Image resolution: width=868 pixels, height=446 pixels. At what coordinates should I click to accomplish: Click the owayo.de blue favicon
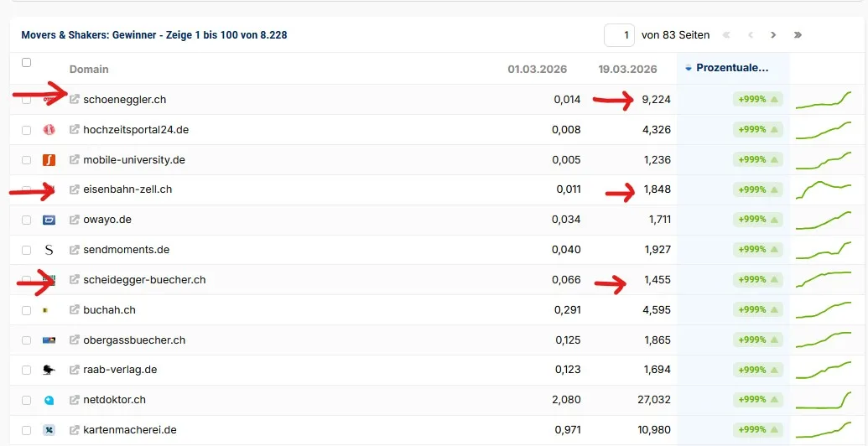[x=49, y=220]
